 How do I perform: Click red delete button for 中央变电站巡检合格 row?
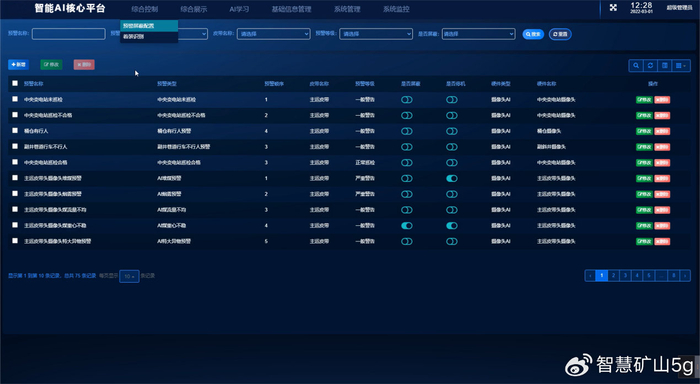tap(662, 163)
